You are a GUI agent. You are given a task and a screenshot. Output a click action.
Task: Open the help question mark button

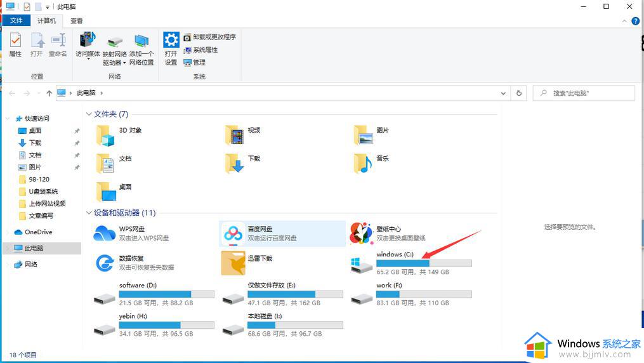[x=635, y=21]
